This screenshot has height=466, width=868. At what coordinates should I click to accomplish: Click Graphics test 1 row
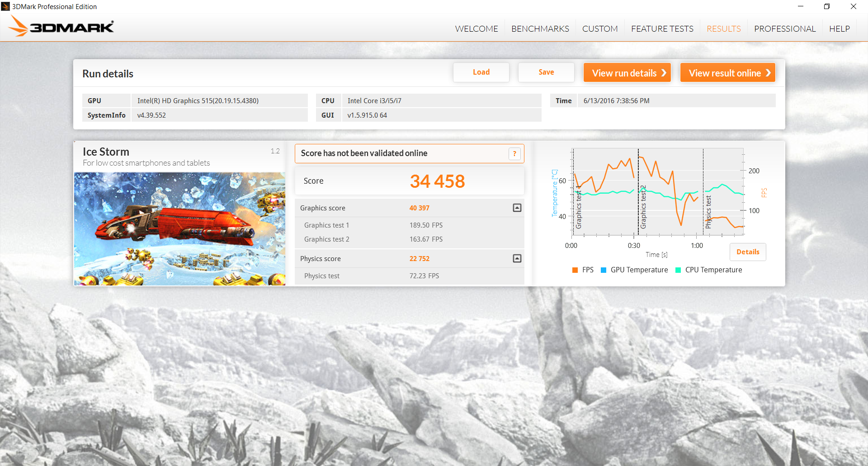(x=409, y=225)
